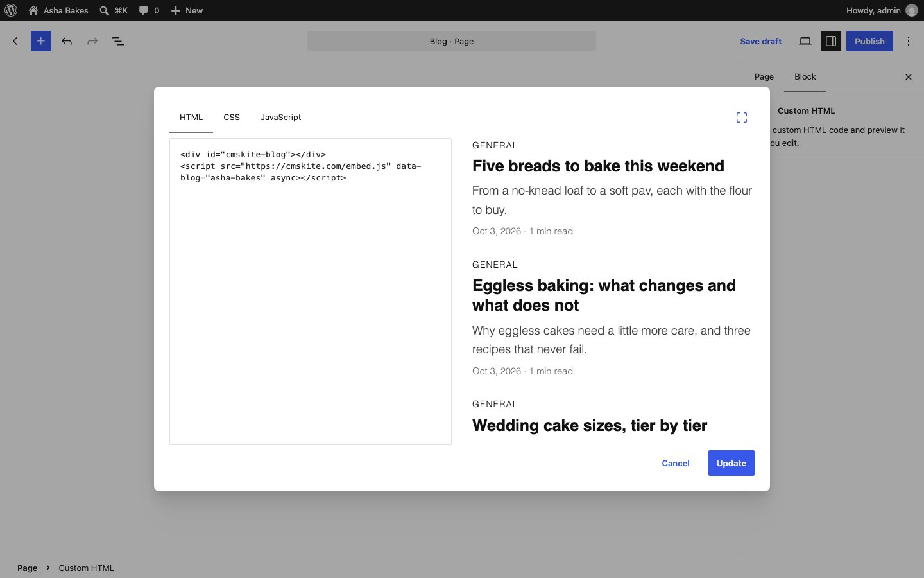Screen dimensions: 924x578
Task: Undo the last change
Action: 67,41
